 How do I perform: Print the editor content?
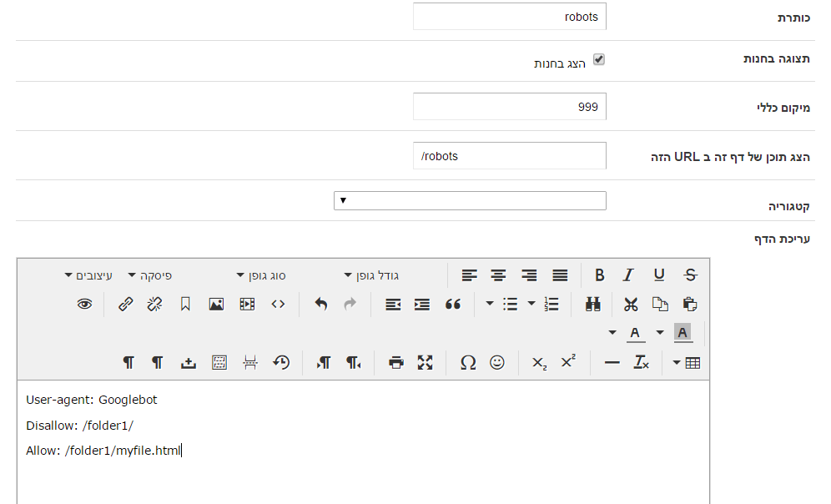click(396, 362)
